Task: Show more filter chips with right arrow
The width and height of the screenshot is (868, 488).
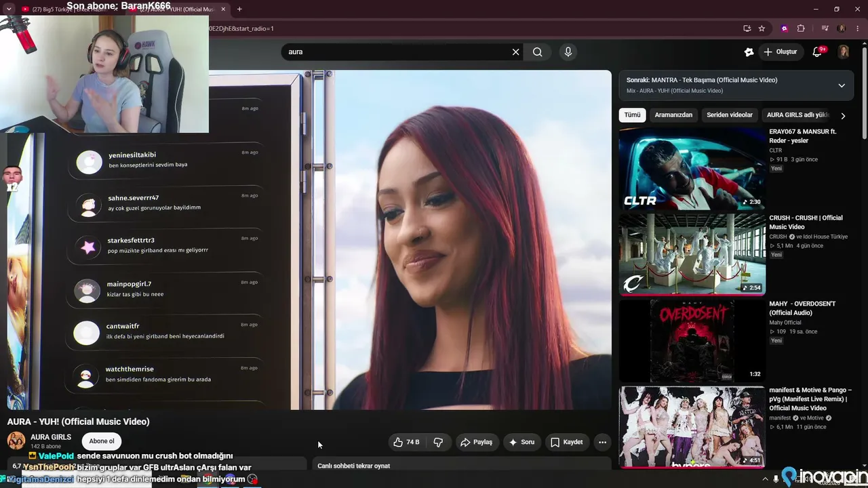Action: click(843, 116)
